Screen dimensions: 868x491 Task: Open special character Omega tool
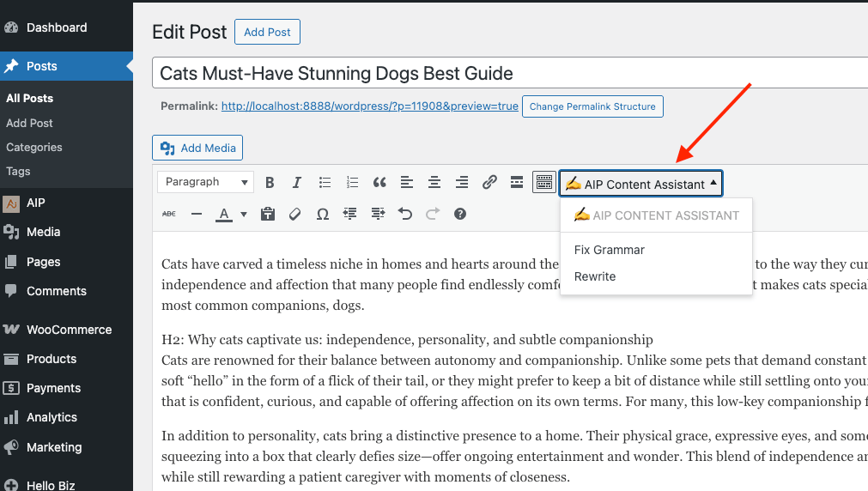[323, 214]
